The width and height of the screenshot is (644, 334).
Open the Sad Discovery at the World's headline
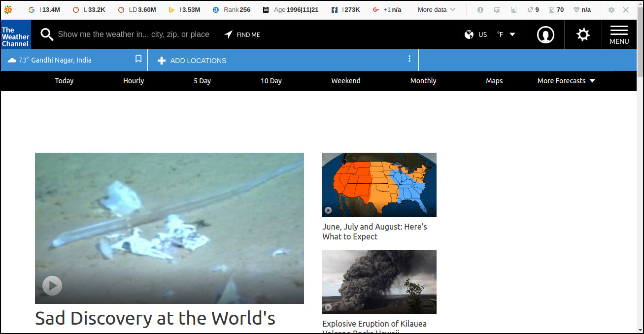(155, 318)
